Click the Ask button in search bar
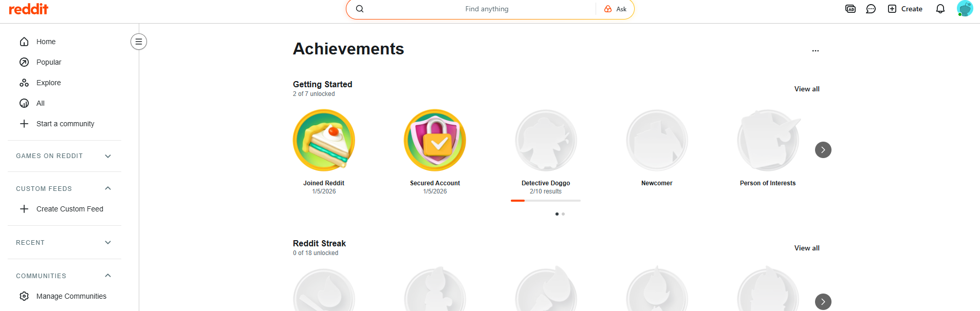Screen dimensions: 980x311 [615, 9]
